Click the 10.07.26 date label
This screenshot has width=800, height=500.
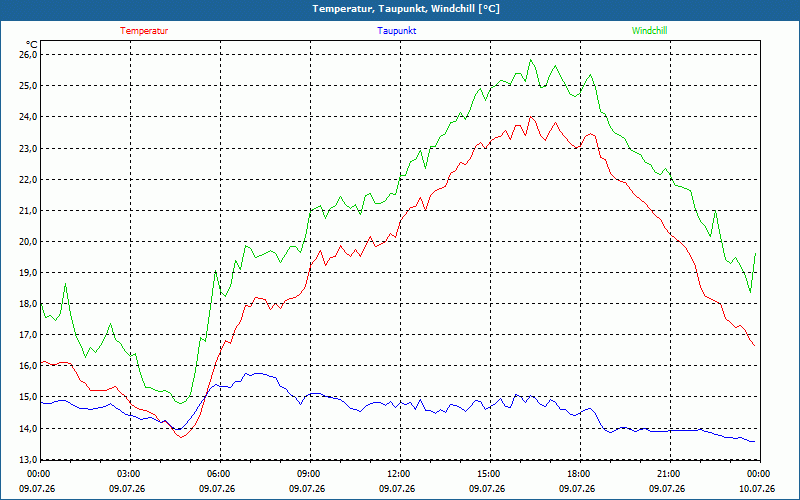point(757,489)
